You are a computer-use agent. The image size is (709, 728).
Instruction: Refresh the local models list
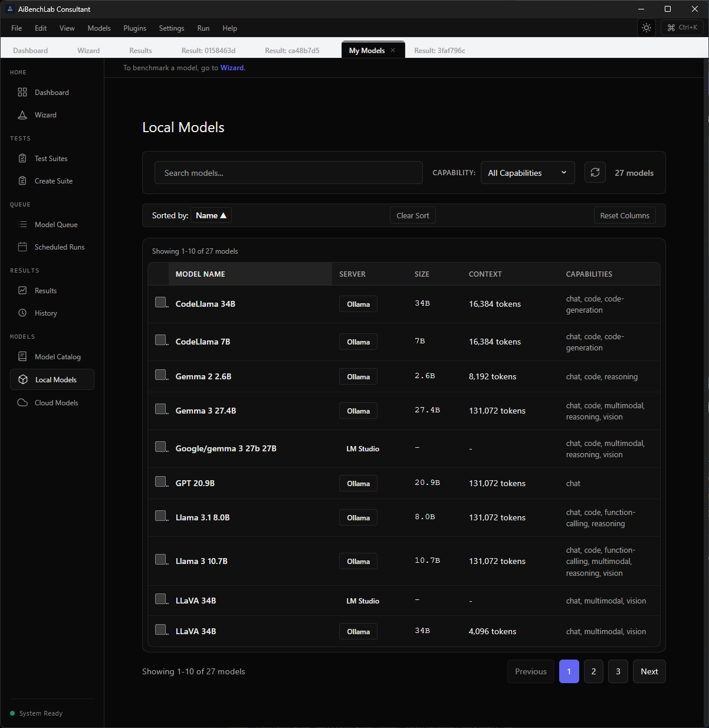(595, 172)
